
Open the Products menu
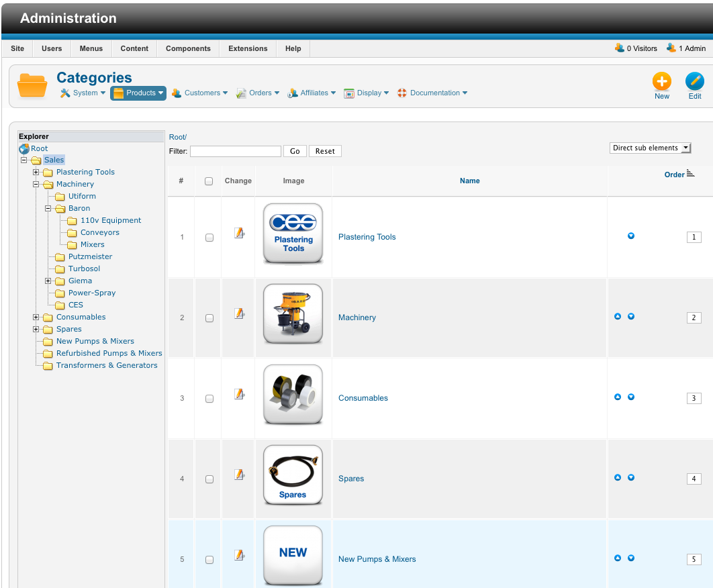138,93
